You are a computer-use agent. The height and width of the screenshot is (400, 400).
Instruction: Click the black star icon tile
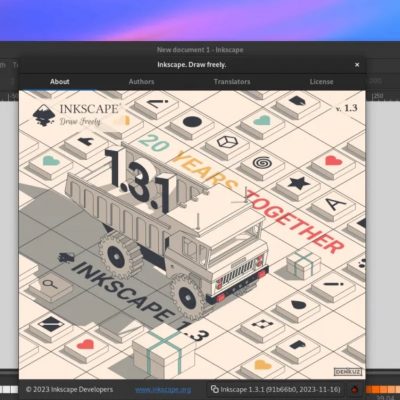tap(299, 183)
